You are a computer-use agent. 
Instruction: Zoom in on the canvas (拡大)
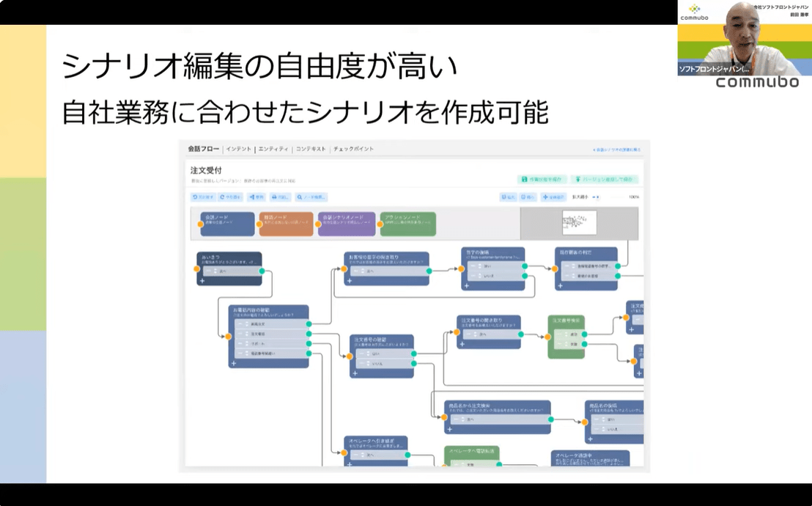point(508,197)
